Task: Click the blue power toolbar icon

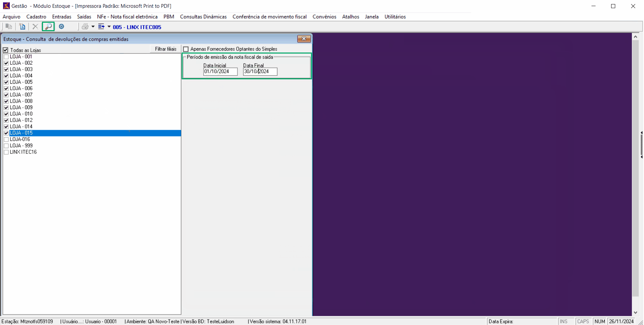Action: tap(61, 26)
